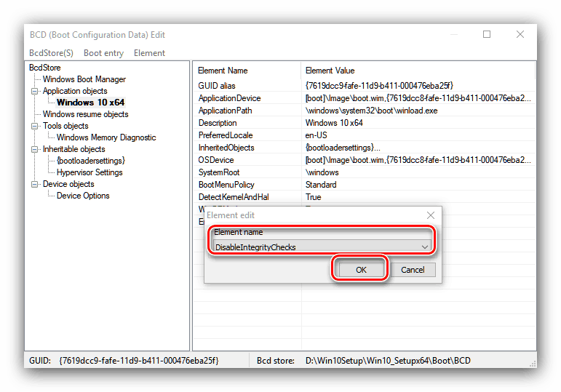Select the GUID alias row
561x392 pixels.
365,86
